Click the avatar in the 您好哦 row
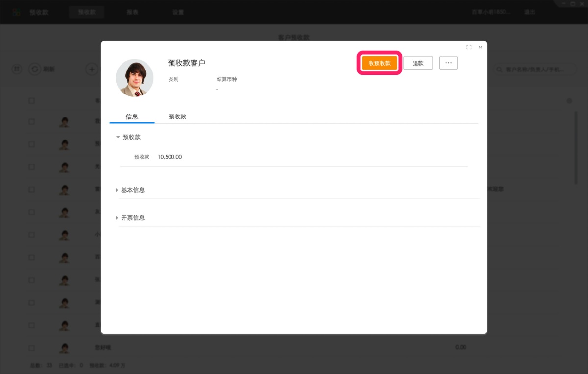 tap(64, 348)
